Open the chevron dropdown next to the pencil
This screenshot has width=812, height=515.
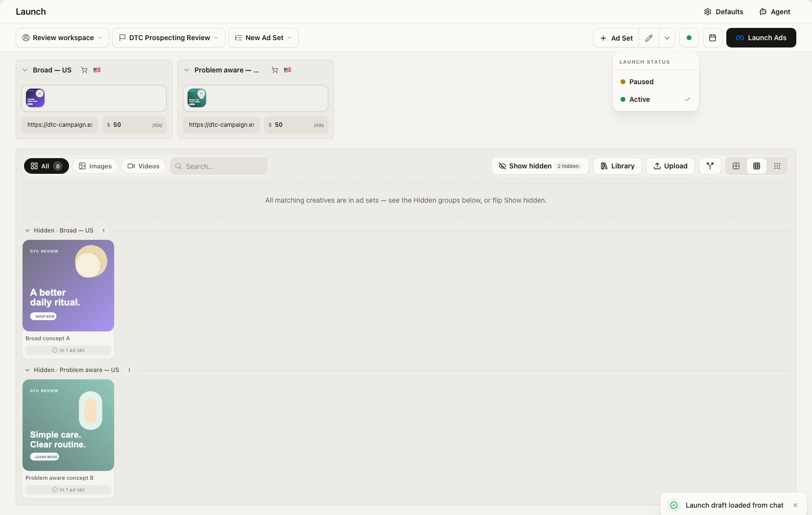pyautogui.click(x=667, y=38)
